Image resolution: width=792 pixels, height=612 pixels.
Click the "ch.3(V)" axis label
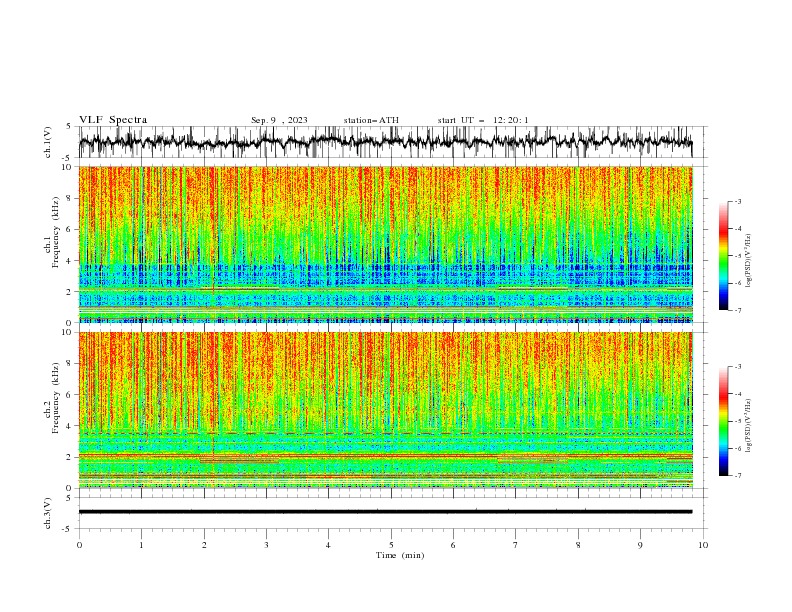click(x=48, y=513)
